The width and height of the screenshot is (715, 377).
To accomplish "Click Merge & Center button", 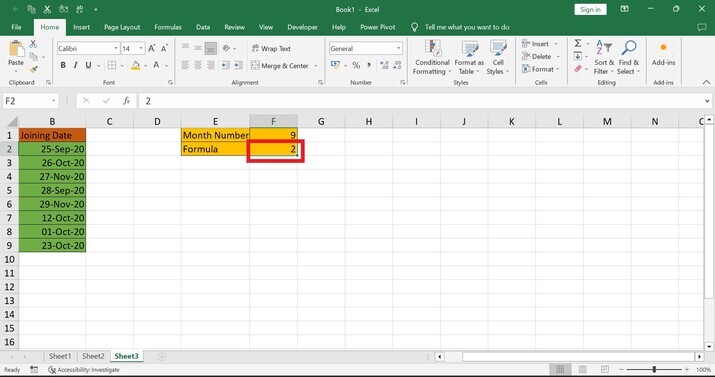I will pyautogui.click(x=284, y=66).
